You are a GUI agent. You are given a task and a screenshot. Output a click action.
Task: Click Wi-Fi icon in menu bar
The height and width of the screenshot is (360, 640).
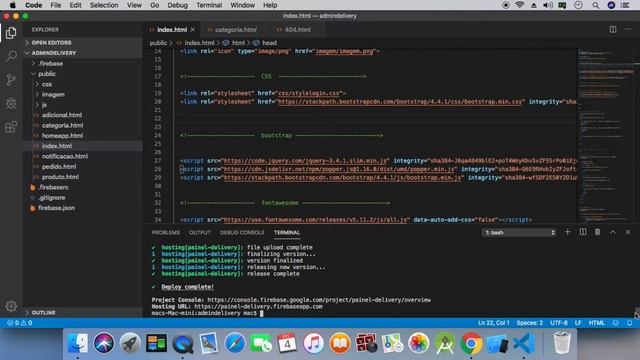519,5
